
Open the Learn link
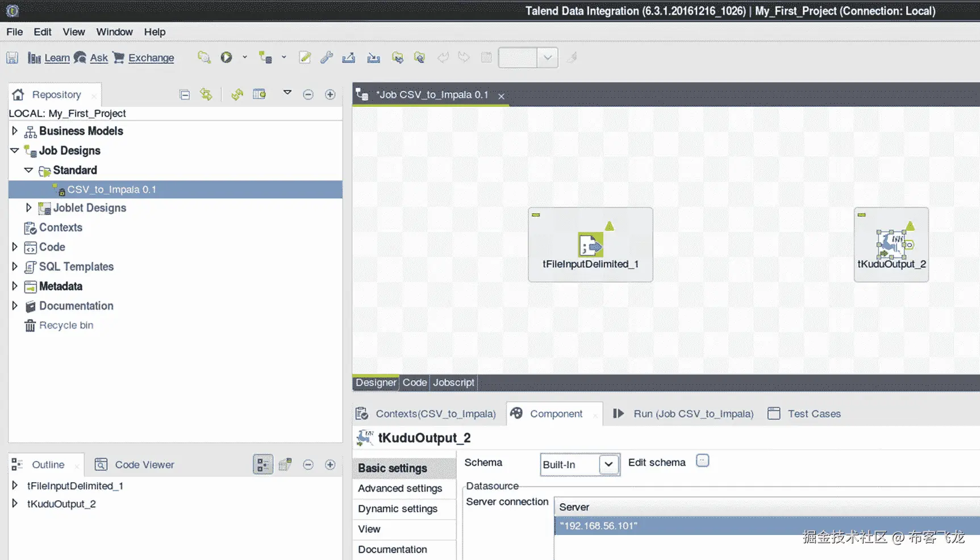(x=57, y=57)
